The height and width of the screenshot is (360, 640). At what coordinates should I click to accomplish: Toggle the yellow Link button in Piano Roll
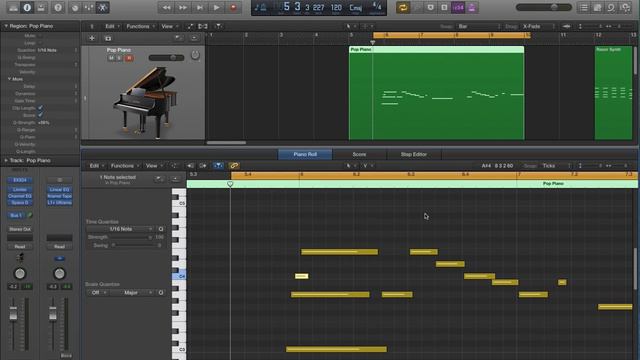coord(234,166)
